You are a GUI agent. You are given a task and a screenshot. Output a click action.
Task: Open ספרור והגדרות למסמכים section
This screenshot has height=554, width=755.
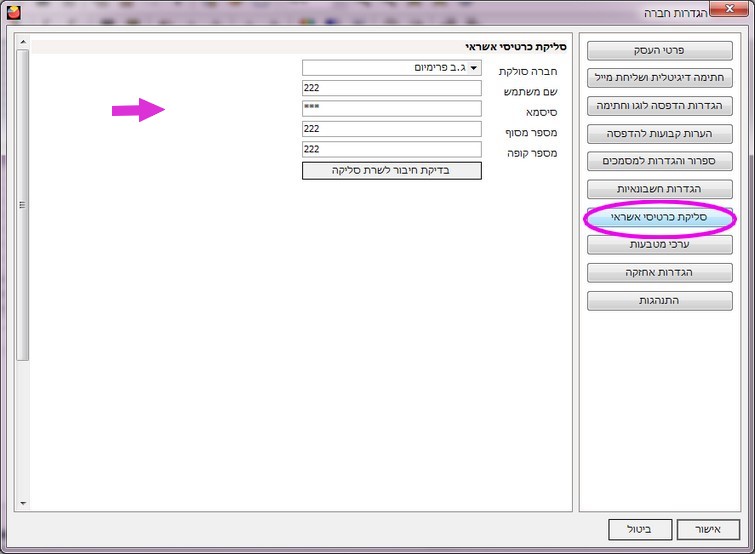click(659, 161)
